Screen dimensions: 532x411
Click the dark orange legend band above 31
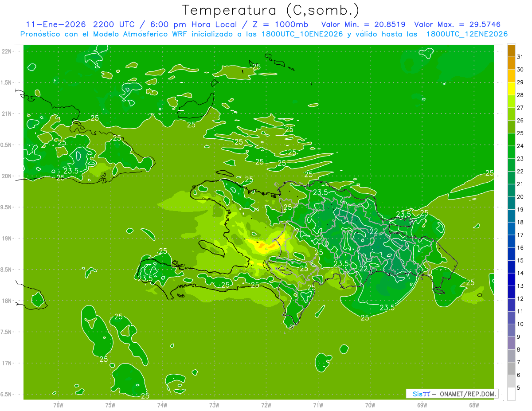(511, 51)
